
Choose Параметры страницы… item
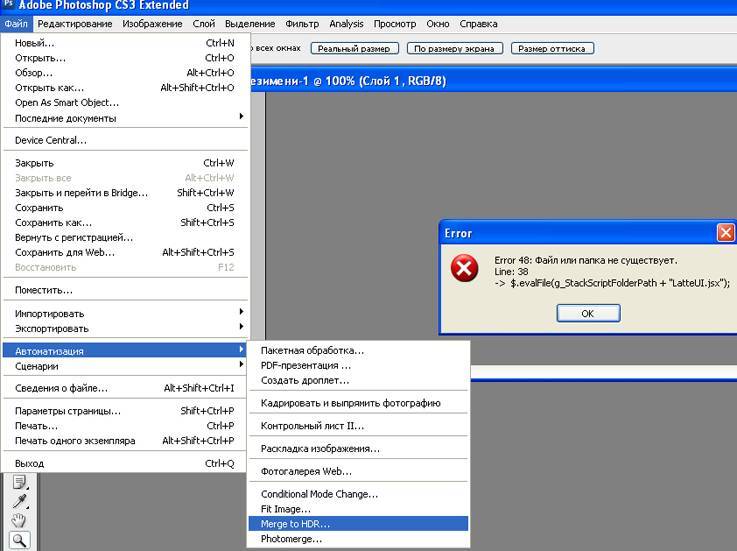tap(125, 411)
